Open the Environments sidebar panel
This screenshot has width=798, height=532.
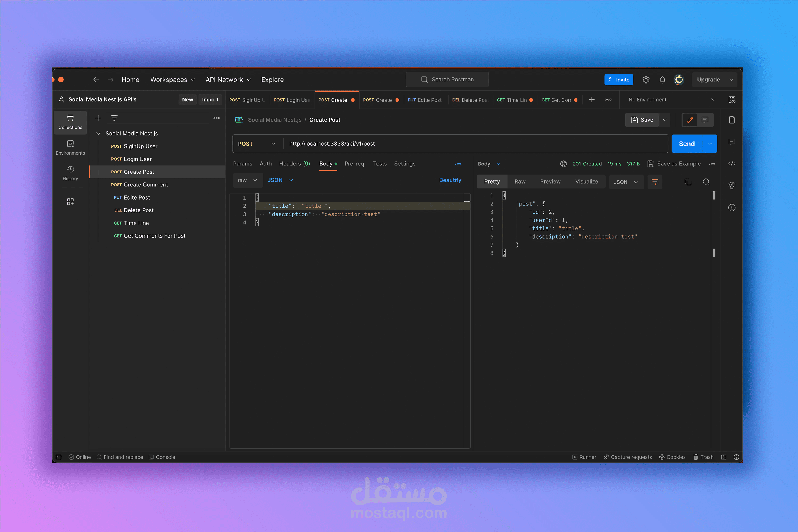70,148
